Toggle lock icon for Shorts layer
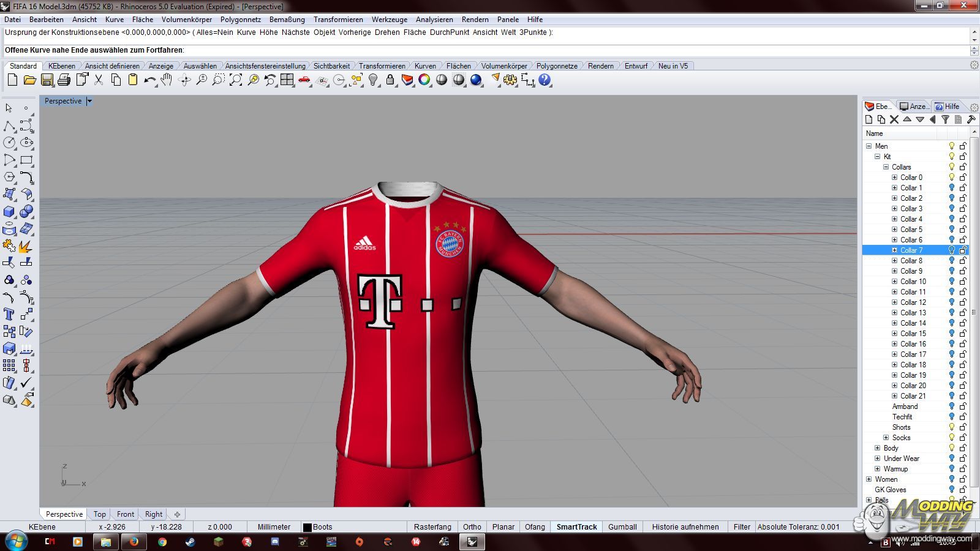The width and height of the screenshot is (980, 551). [x=963, y=427]
